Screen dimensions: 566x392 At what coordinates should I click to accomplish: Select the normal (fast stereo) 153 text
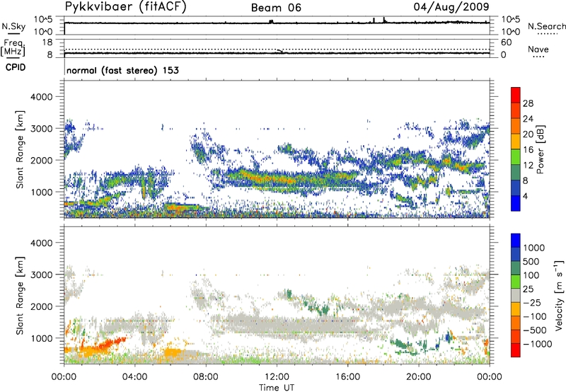[122, 70]
